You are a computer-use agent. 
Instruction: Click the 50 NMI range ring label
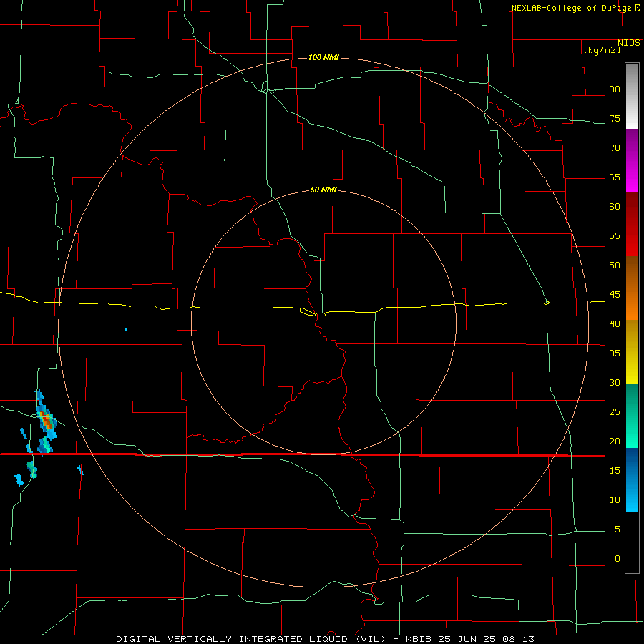coord(323,190)
